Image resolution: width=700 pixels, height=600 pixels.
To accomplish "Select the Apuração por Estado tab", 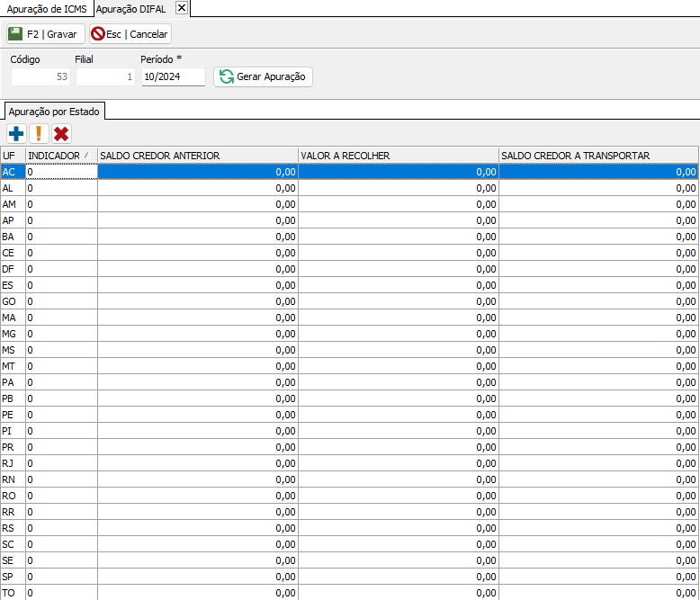I will point(55,111).
